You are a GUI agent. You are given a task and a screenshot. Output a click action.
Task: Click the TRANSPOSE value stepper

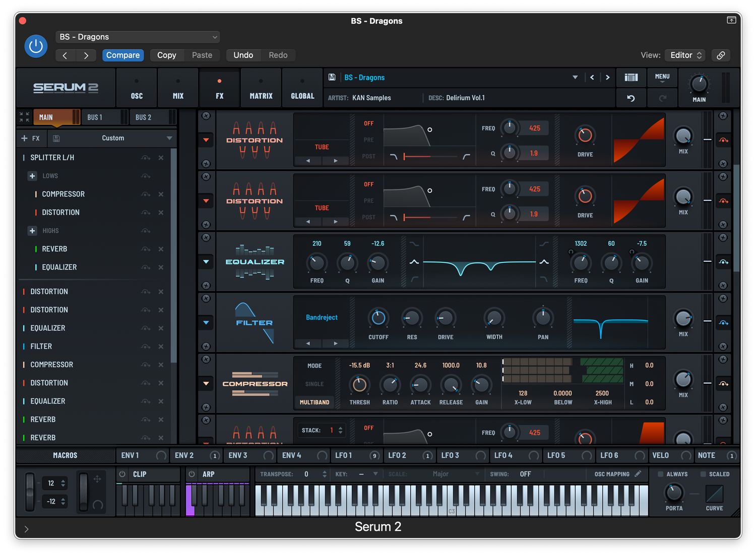point(325,474)
